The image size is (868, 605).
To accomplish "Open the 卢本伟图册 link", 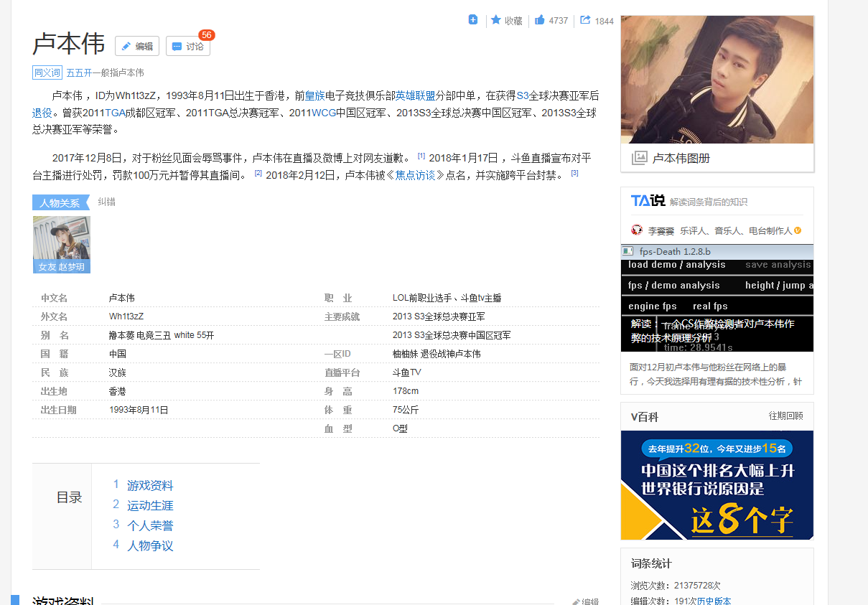I will (x=681, y=158).
